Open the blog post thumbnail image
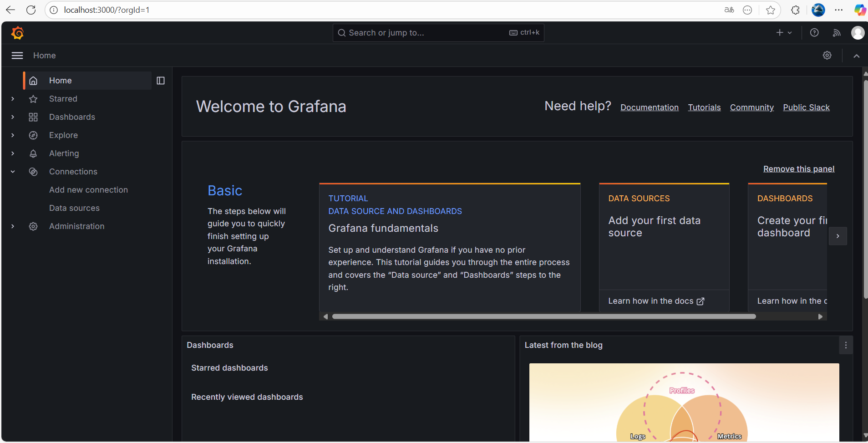This screenshot has width=868, height=443. pos(684,402)
